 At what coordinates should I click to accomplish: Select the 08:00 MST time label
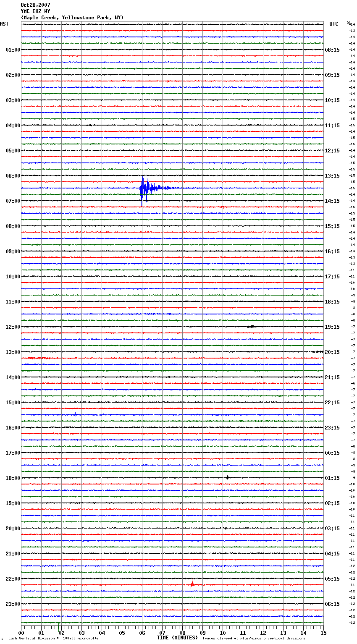click(13, 226)
